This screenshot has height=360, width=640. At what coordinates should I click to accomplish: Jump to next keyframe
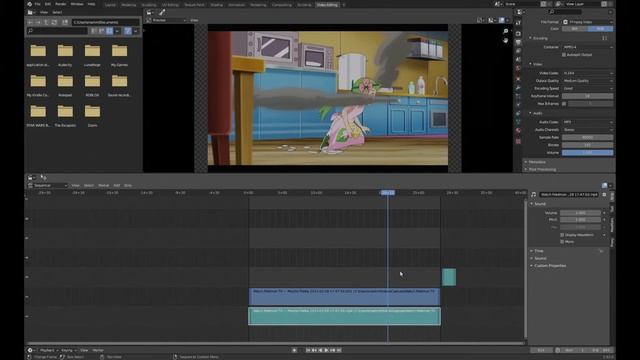[x=333, y=350]
